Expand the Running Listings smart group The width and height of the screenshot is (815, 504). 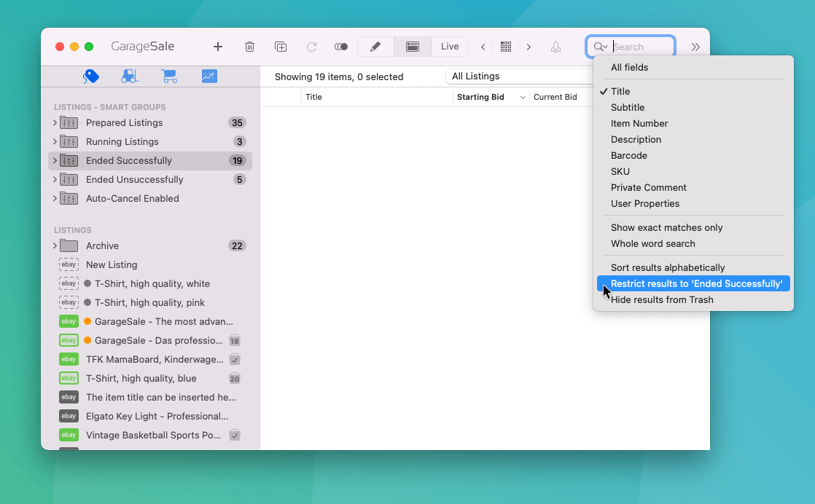point(55,141)
